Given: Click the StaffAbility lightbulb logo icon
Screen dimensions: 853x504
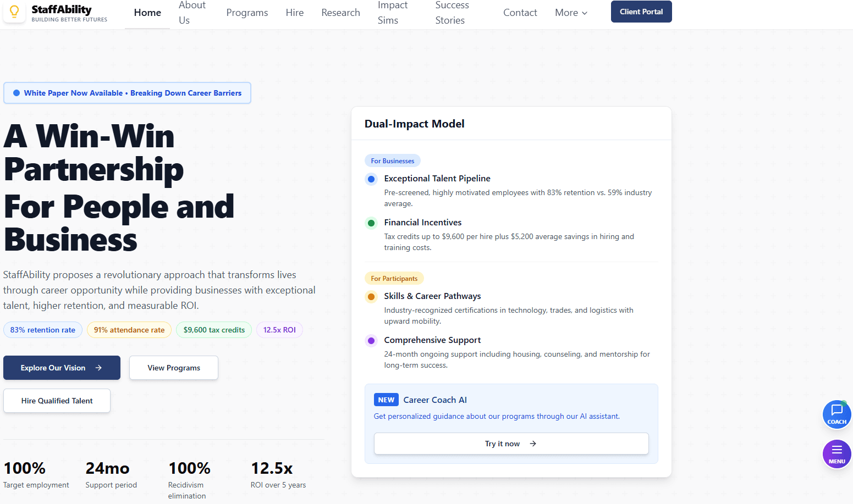Looking at the screenshot, I should click(x=14, y=12).
